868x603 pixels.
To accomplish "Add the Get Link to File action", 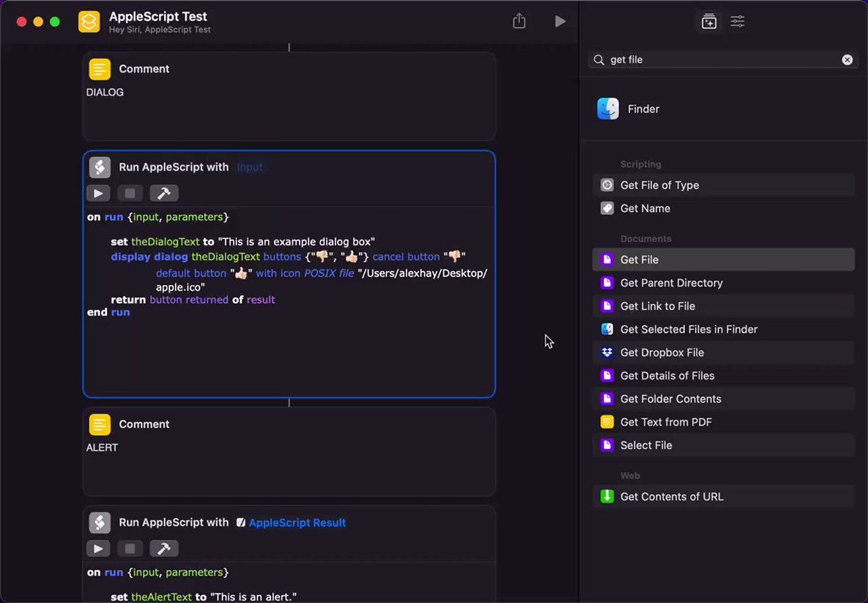I will tap(723, 306).
